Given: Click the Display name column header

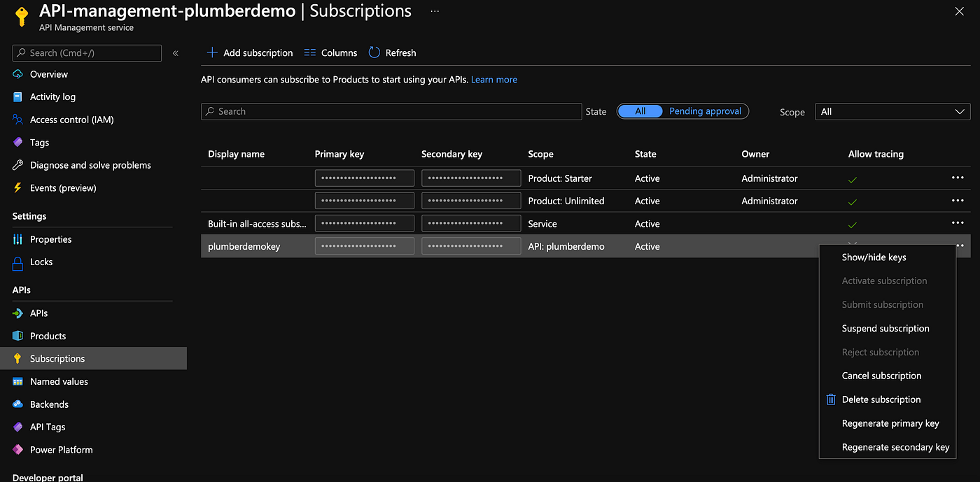Looking at the screenshot, I should tap(236, 154).
